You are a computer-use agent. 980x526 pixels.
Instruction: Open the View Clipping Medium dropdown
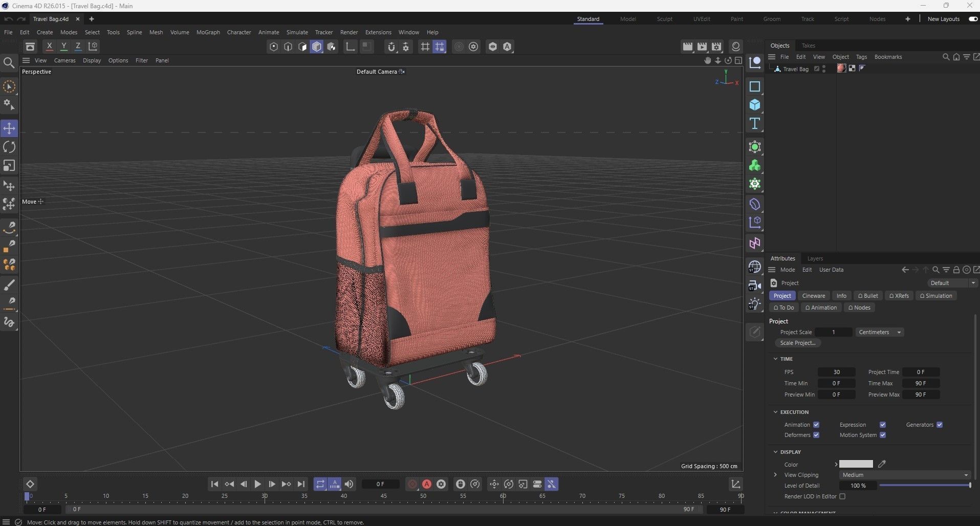coord(904,475)
